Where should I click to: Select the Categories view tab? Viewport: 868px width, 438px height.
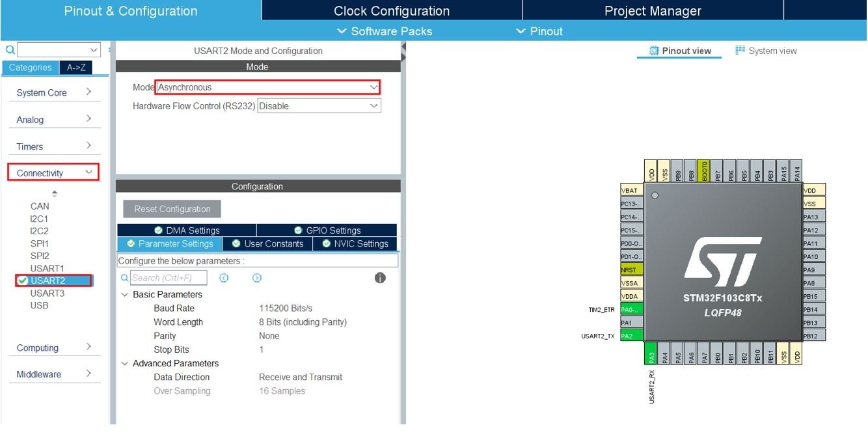click(30, 68)
